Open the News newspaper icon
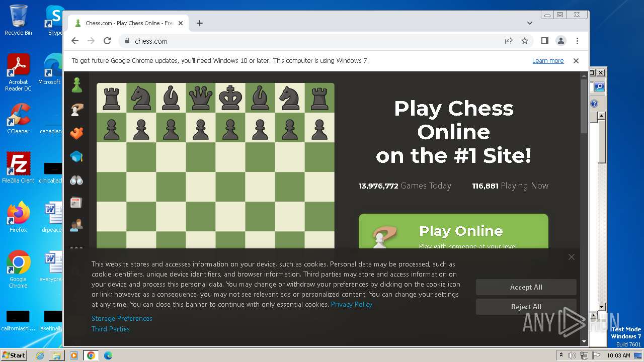 (x=76, y=203)
